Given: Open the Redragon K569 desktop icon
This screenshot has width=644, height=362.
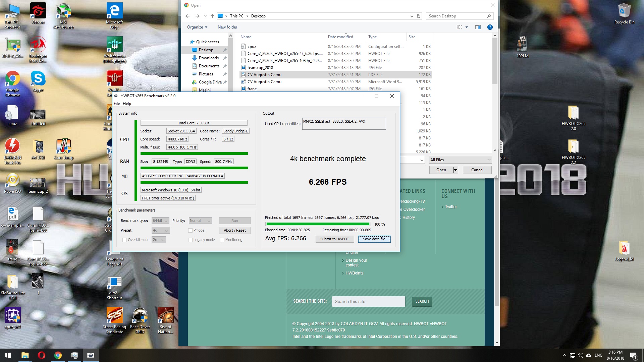Looking at the screenshot, I should point(38,50).
